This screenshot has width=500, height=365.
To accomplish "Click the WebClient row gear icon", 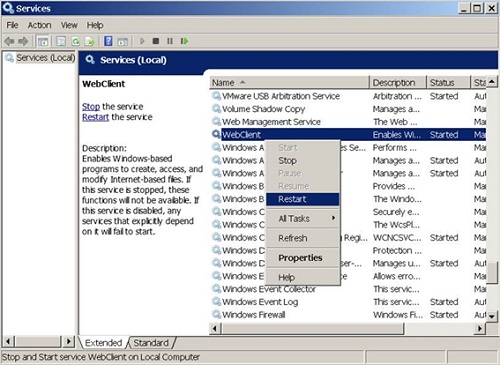I will (216, 134).
